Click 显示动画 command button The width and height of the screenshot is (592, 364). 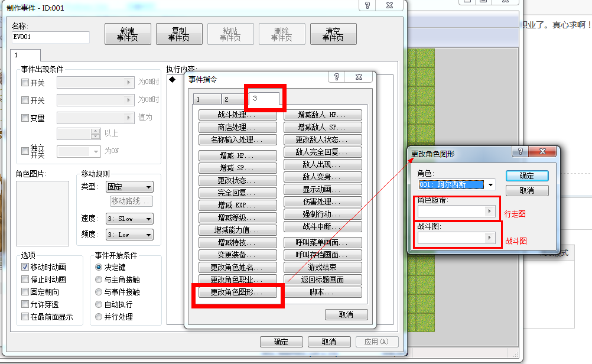pyautogui.click(x=323, y=189)
